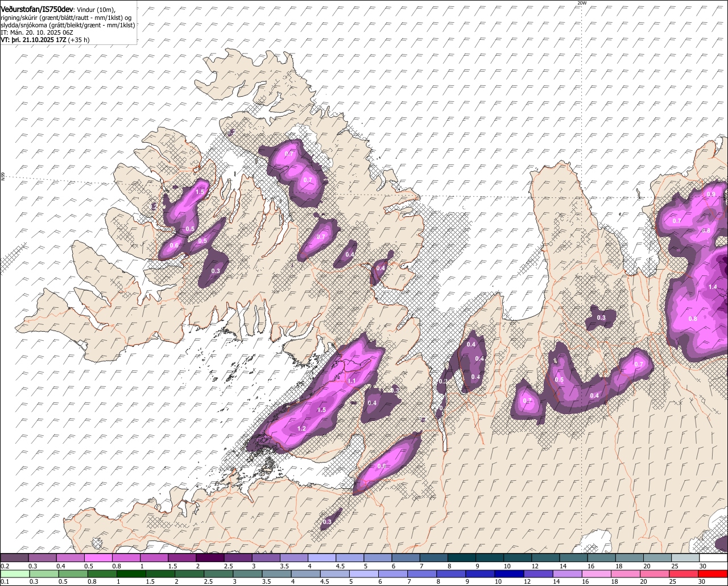
Task: Click the upper legend swatch labeled 0.2
Action: pyautogui.click(x=14, y=558)
